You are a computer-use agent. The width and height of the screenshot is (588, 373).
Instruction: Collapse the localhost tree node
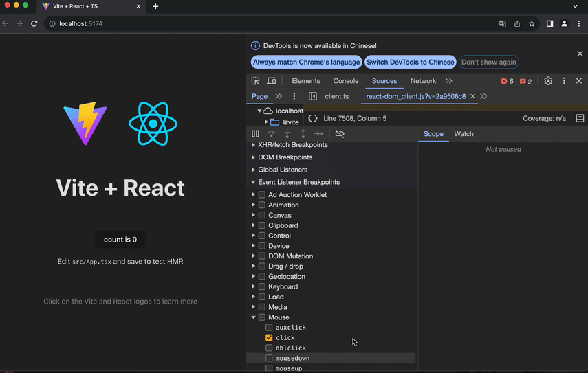pyautogui.click(x=259, y=111)
